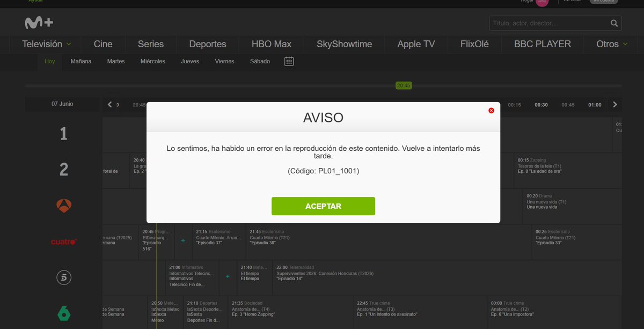Image resolution: width=644 pixels, height=329 pixels.
Task: Select the Telecinco channel logo
Action: [x=64, y=277]
